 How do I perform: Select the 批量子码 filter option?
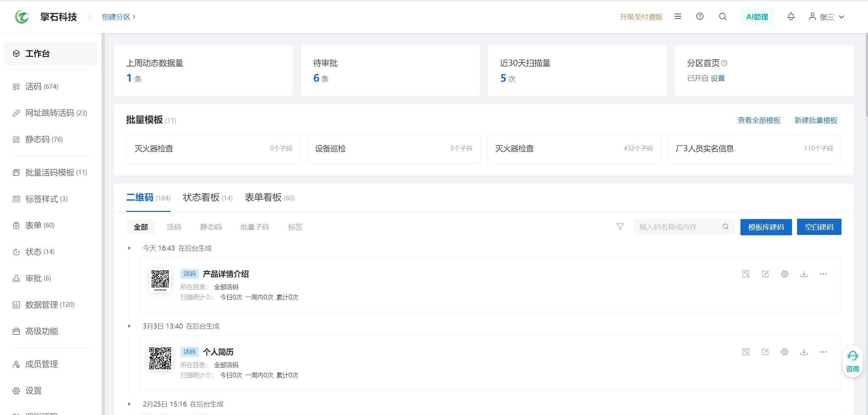[x=254, y=227]
